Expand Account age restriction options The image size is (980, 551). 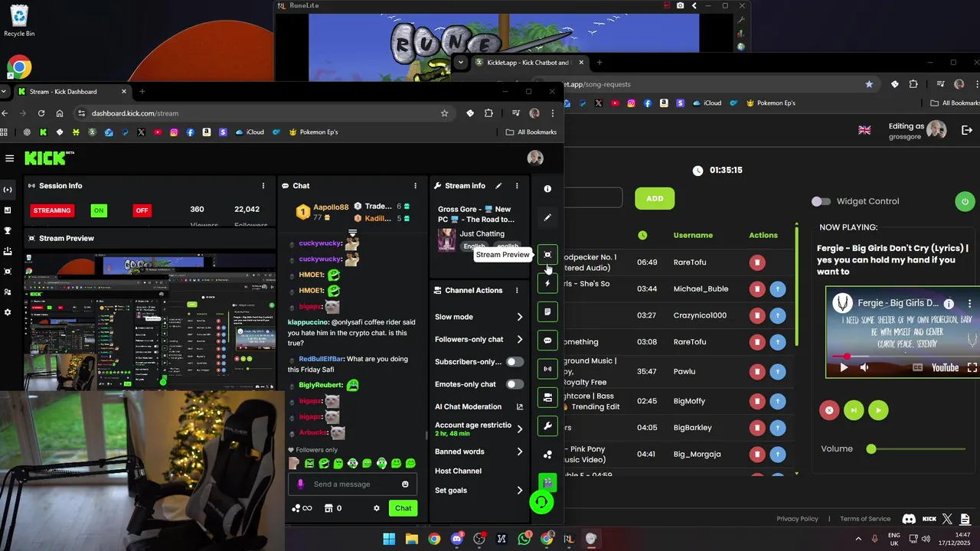pos(520,429)
